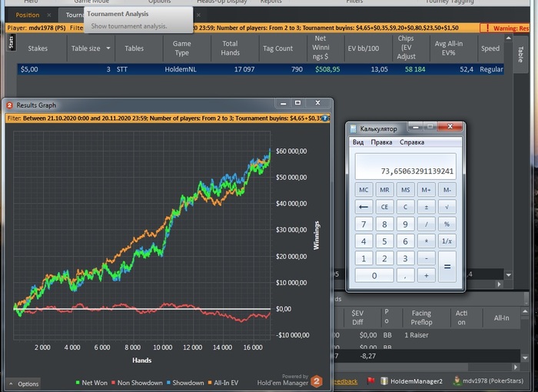Open the Position tab
This screenshot has width=538, height=392.
coord(28,15)
